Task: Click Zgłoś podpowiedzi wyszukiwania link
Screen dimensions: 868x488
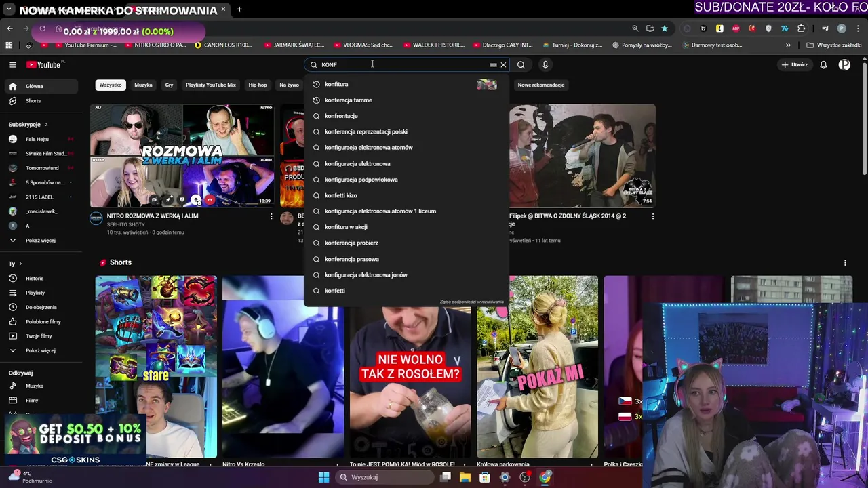Action: 471,302
